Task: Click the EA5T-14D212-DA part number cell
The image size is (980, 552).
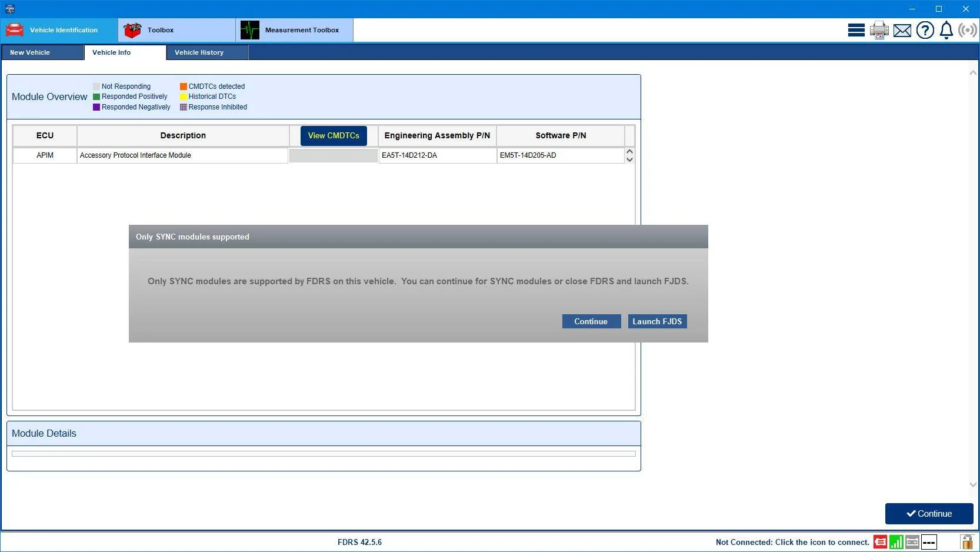Action: coord(437,155)
